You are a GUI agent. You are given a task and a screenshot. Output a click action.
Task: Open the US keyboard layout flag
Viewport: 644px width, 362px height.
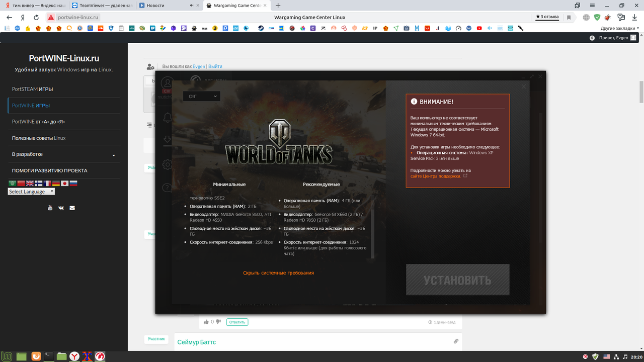(606, 356)
